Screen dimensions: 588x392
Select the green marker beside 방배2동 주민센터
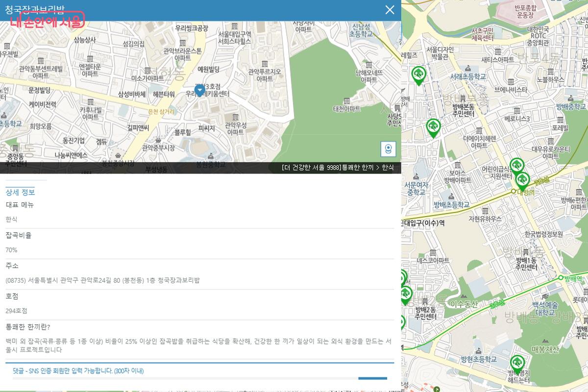pyautogui.click(x=406, y=295)
